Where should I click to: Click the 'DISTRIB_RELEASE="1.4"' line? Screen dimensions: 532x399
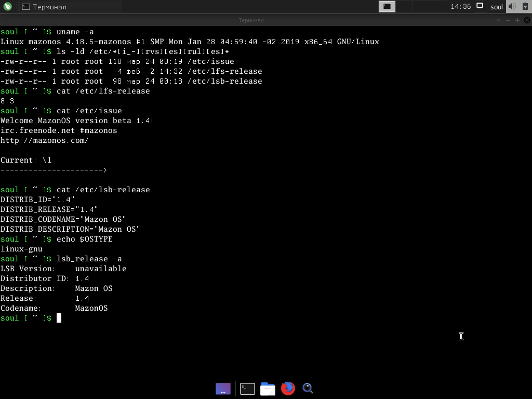pyautogui.click(x=49, y=209)
